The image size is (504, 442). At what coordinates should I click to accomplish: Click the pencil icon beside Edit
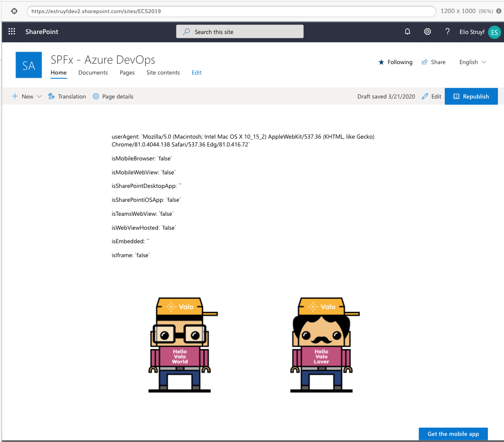pyautogui.click(x=425, y=96)
